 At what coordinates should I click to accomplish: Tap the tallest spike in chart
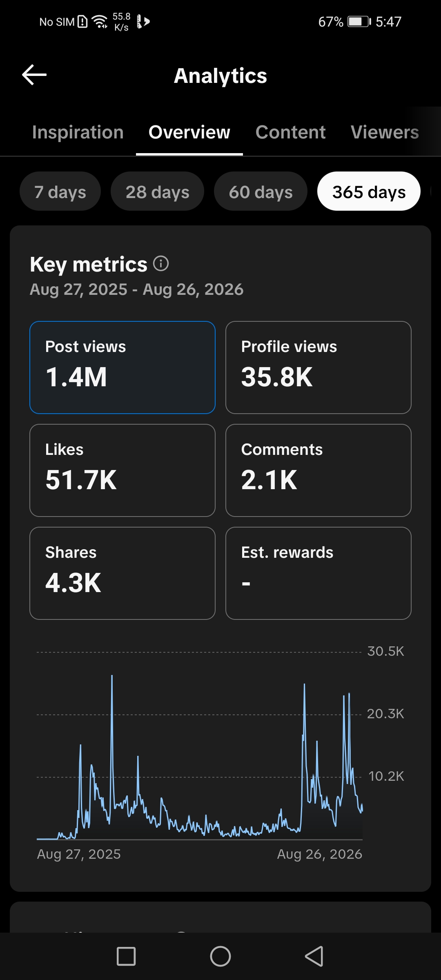coord(112,678)
